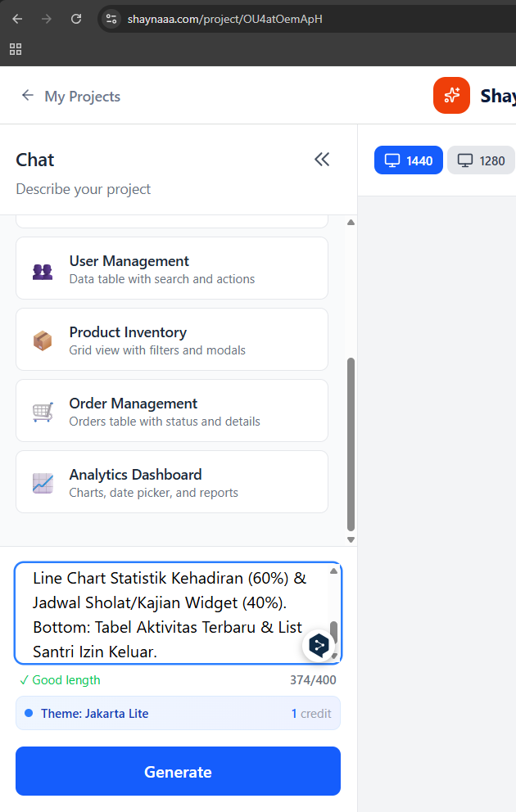Image resolution: width=516 pixels, height=812 pixels.
Task: Switch to 1280 viewport width
Action: point(481,160)
